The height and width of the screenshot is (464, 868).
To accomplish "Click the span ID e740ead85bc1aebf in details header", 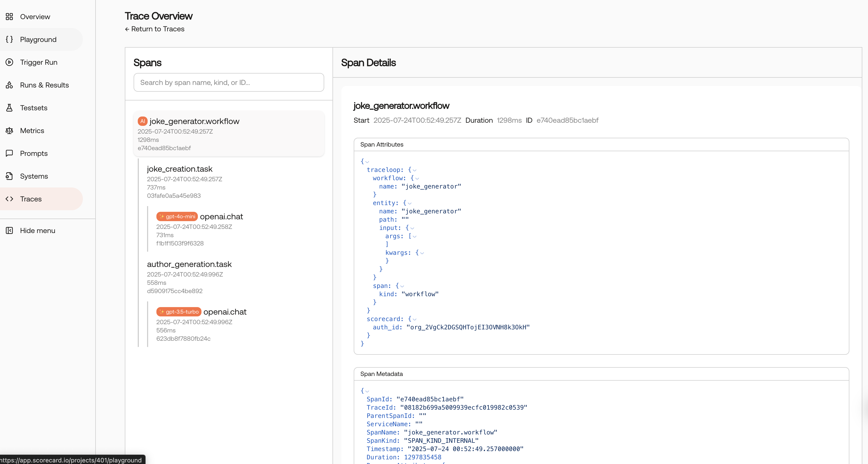I will [567, 120].
